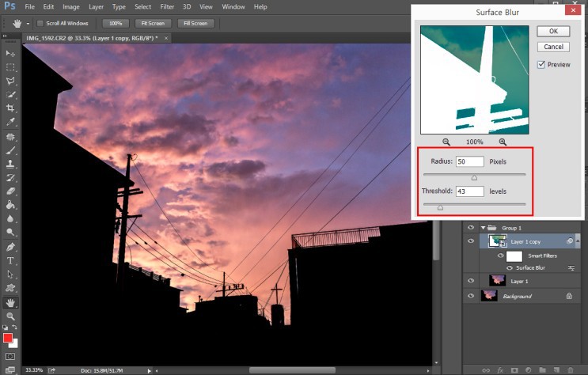Select the Move tool
This screenshot has width=588, height=375.
click(x=10, y=53)
